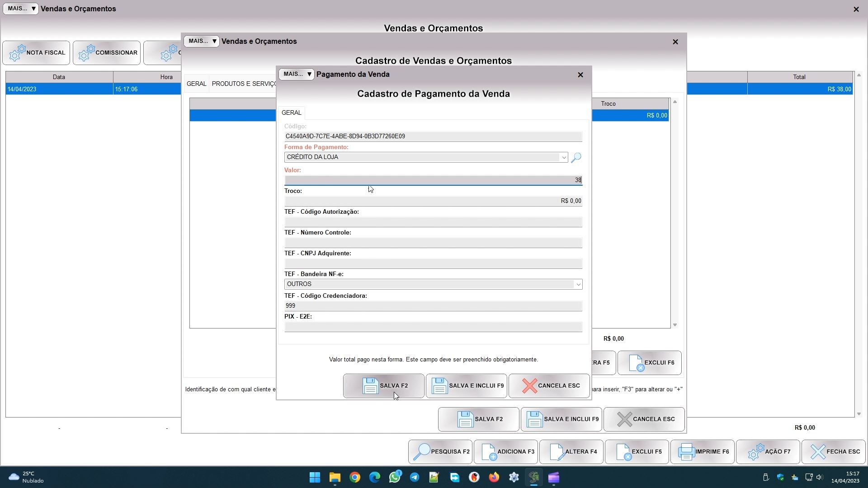Click the TEF - Código Autorização field
868x488 pixels.
433,222
